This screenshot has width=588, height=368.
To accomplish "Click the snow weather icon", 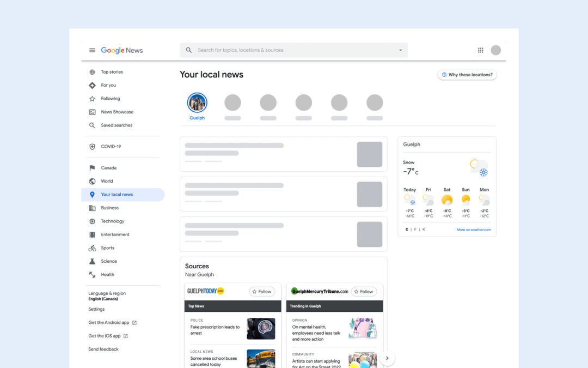I will 479,168.
